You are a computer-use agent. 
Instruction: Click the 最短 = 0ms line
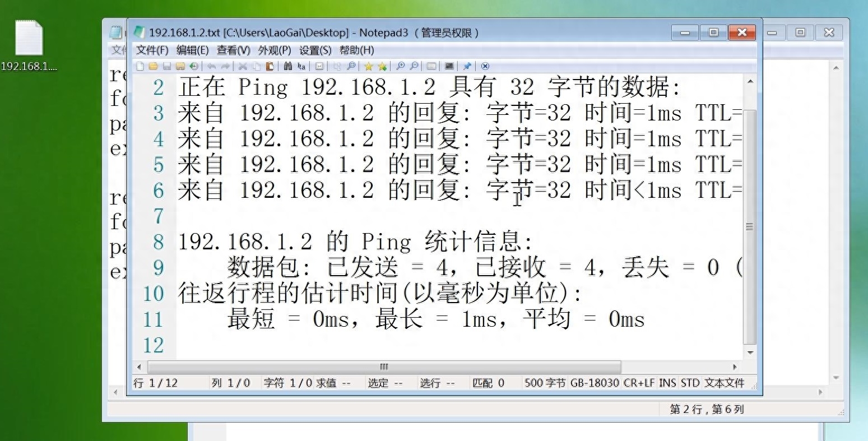436,319
